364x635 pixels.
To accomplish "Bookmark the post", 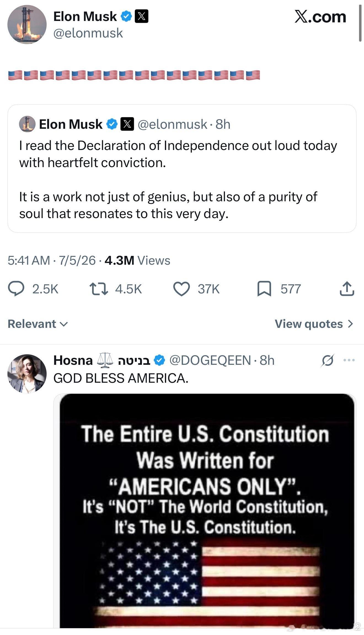I will tap(264, 289).
